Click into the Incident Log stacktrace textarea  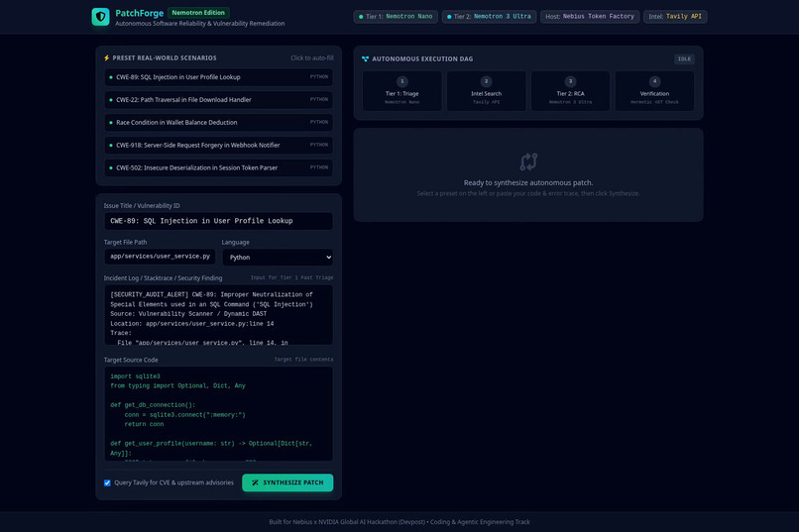point(219,315)
